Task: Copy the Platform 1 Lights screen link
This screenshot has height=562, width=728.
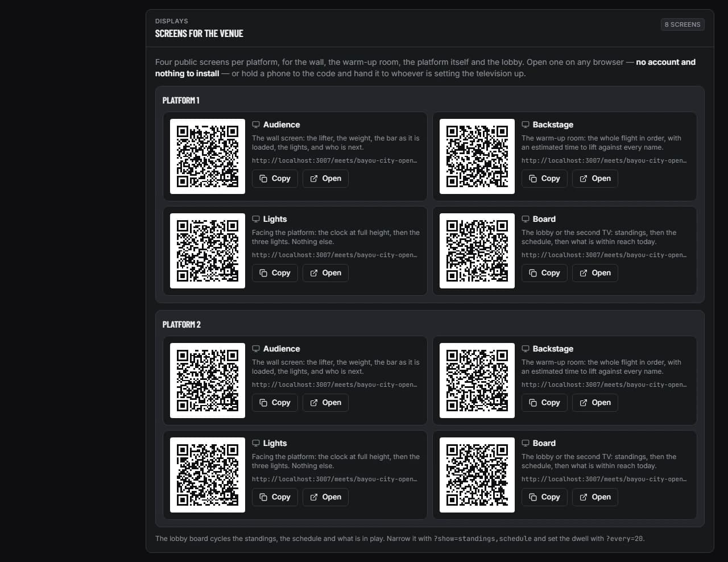Action: (x=275, y=273)
